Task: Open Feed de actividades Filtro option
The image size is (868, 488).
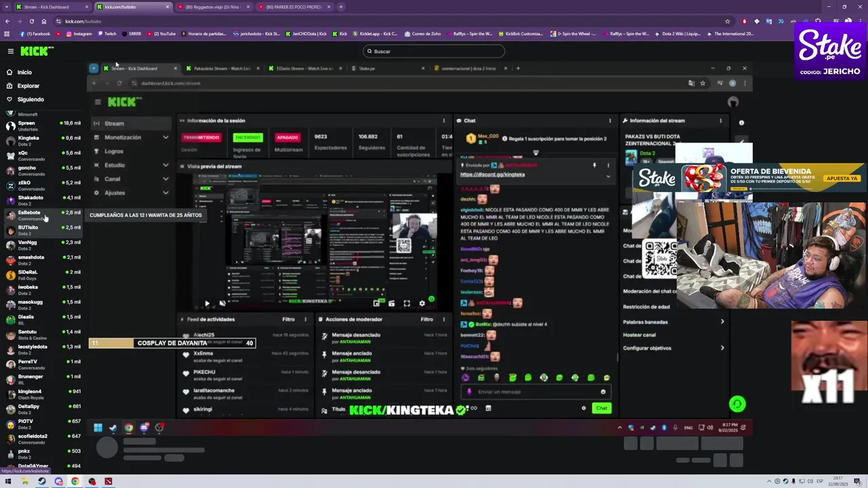Action: tap(288, 319)
